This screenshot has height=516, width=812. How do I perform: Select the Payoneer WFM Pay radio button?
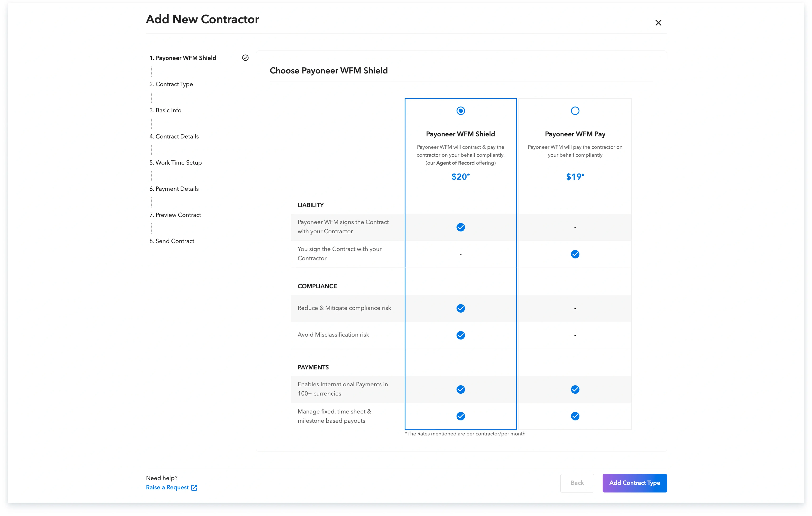click(575, 111)
